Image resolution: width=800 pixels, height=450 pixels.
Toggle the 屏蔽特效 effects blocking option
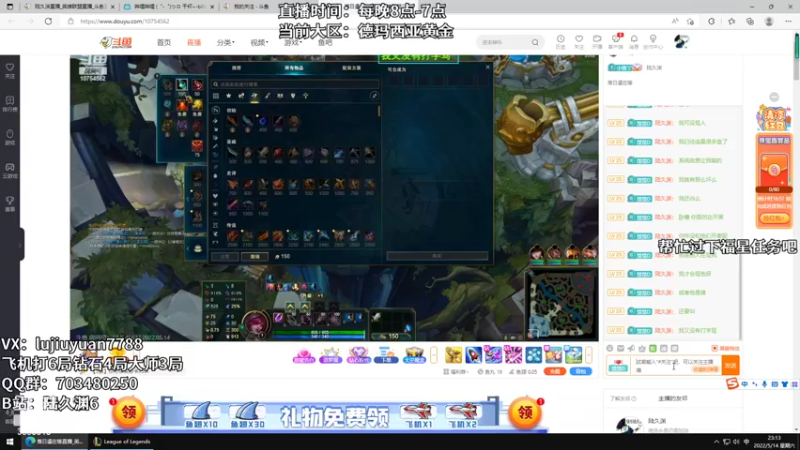pos(725,348)
